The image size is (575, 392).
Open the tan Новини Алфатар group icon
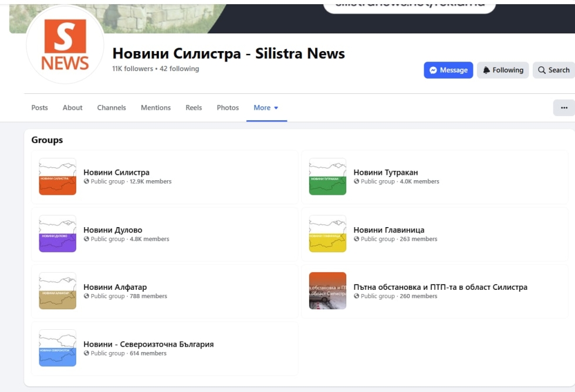click(x=58, y=291)
